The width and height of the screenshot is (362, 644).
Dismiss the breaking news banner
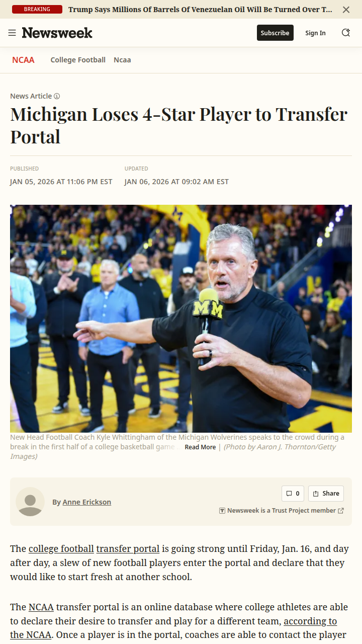click(x=346, y=10)
